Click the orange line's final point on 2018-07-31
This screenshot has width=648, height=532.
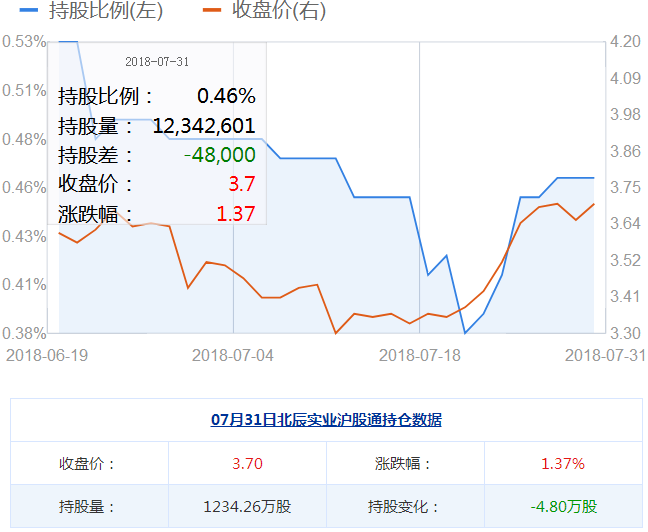pos(594,204)
